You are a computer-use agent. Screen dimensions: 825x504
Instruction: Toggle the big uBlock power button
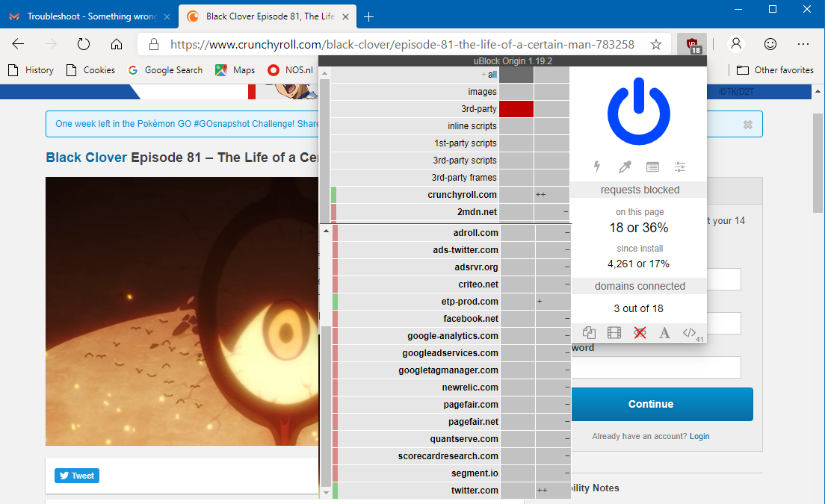click(639, 111)
